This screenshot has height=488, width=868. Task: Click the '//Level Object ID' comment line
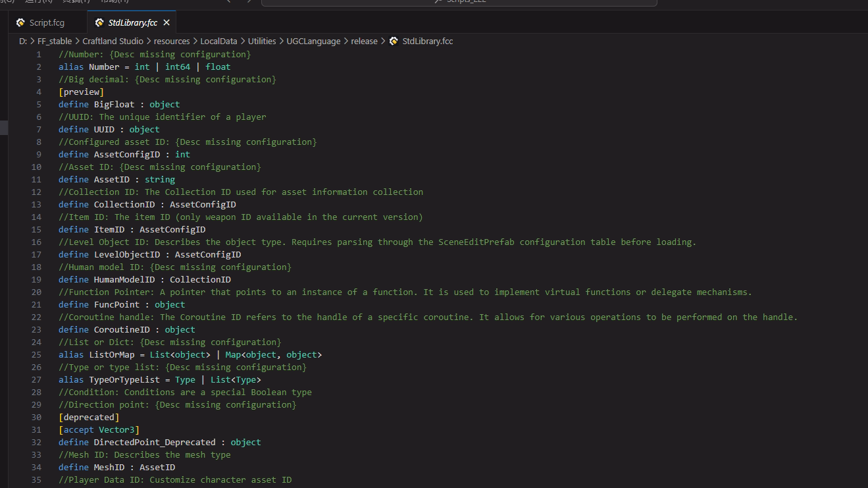(377, 242)
